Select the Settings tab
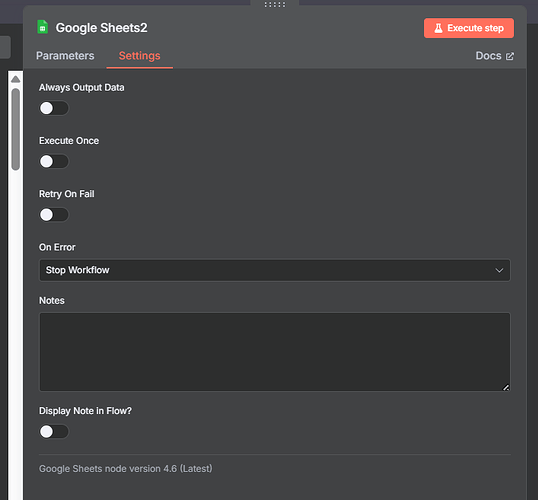This screenshot has height=500, width=538. [139, 56]
